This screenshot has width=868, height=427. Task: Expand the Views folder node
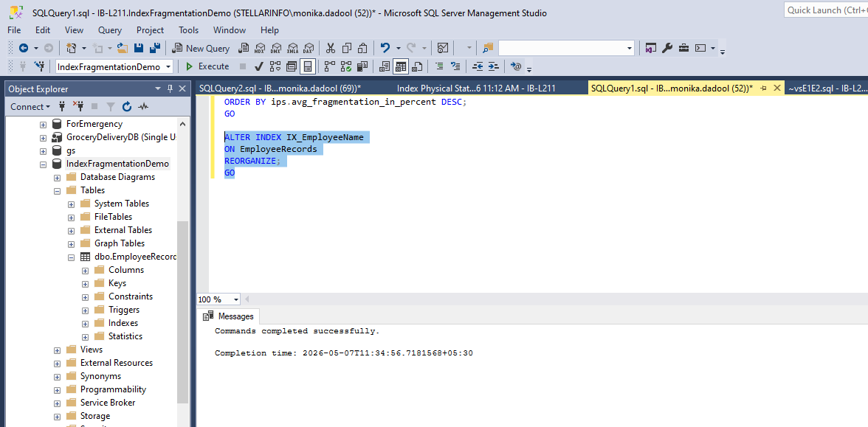(x=57, y=350)
